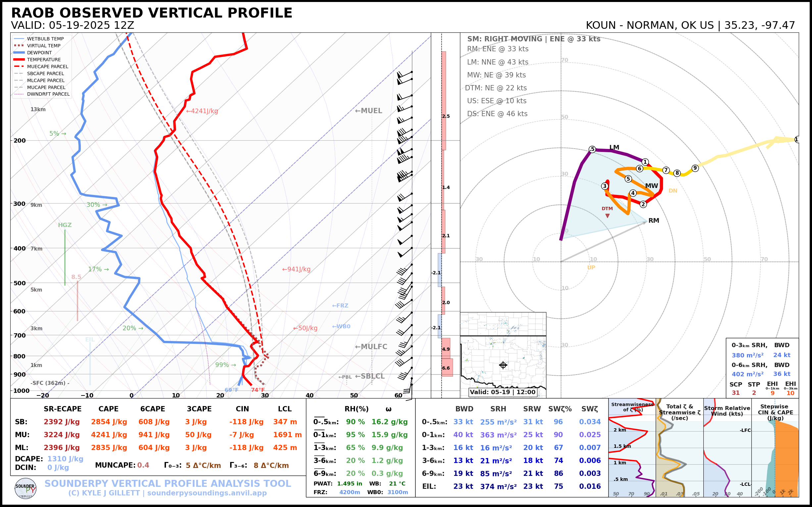Viewport: 812px width, 507px height.
Task: Click the 9 km circled hodograph marker
Action: coord(695,168)
